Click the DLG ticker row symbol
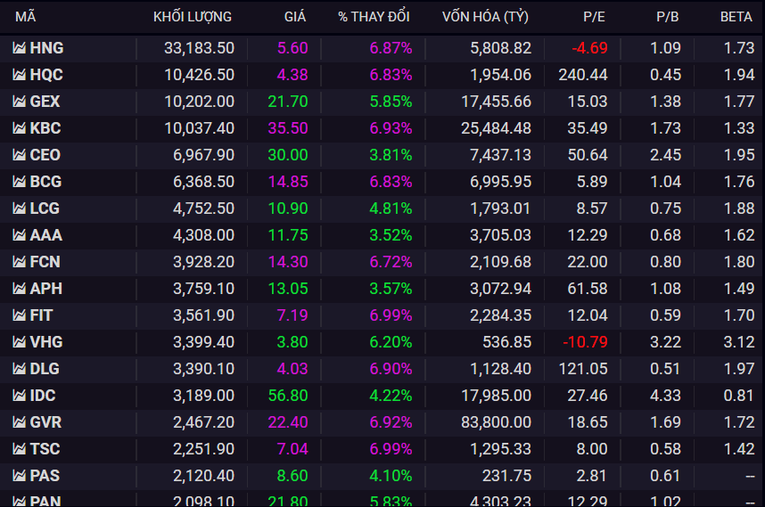 (x=45, y=369)
